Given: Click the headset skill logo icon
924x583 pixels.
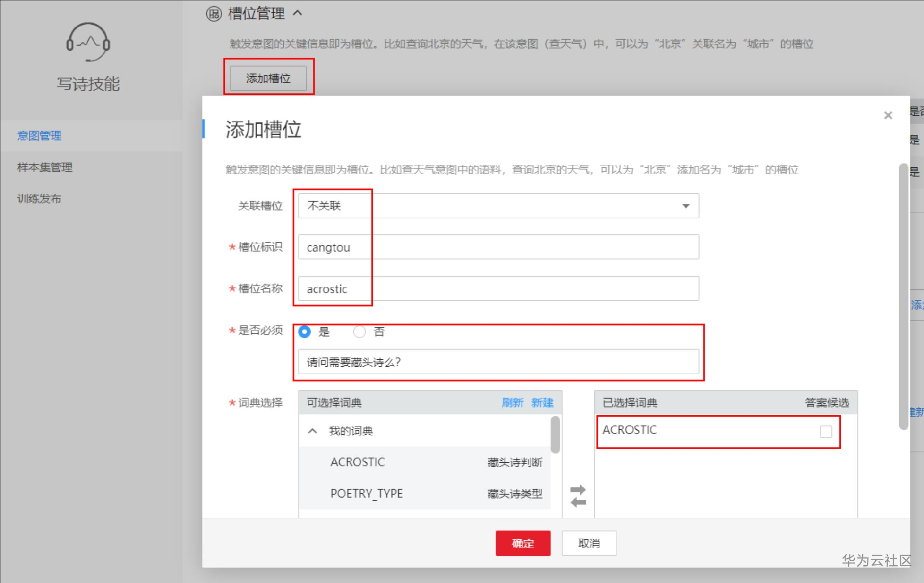Looking at the screenshot, I should pyautogui.click(x=88, y=42).
